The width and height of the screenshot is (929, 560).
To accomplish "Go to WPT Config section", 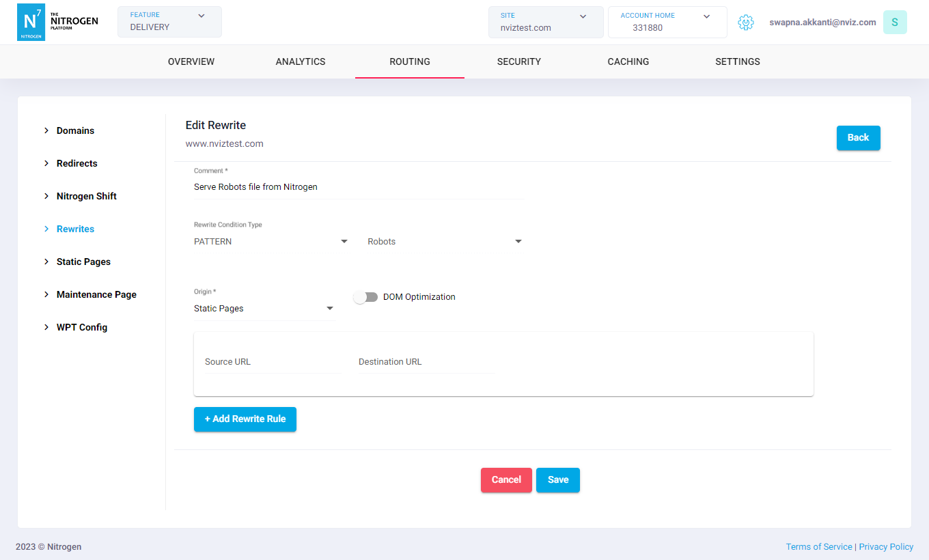I will point(81,327).
